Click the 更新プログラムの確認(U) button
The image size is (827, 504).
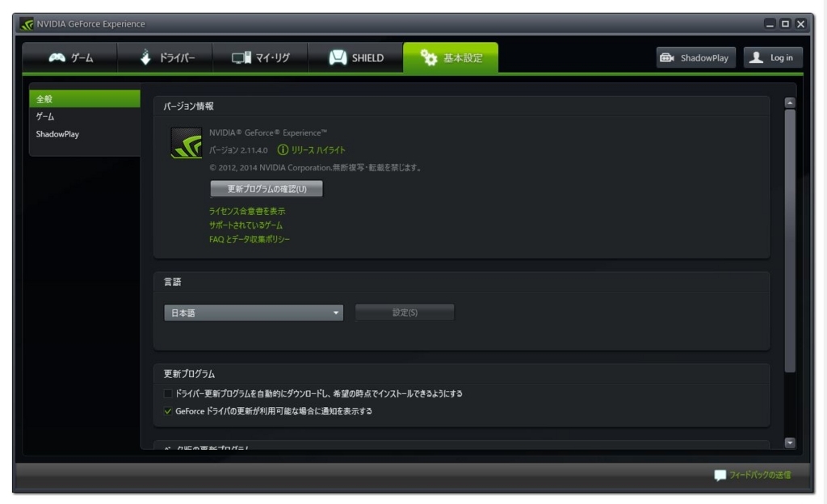(x=267, y=189)
